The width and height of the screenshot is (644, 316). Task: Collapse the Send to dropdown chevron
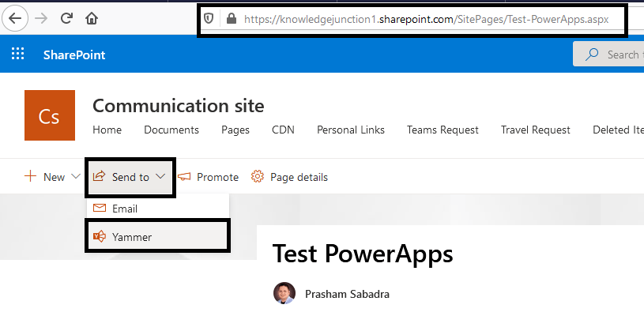click(160, 177)
